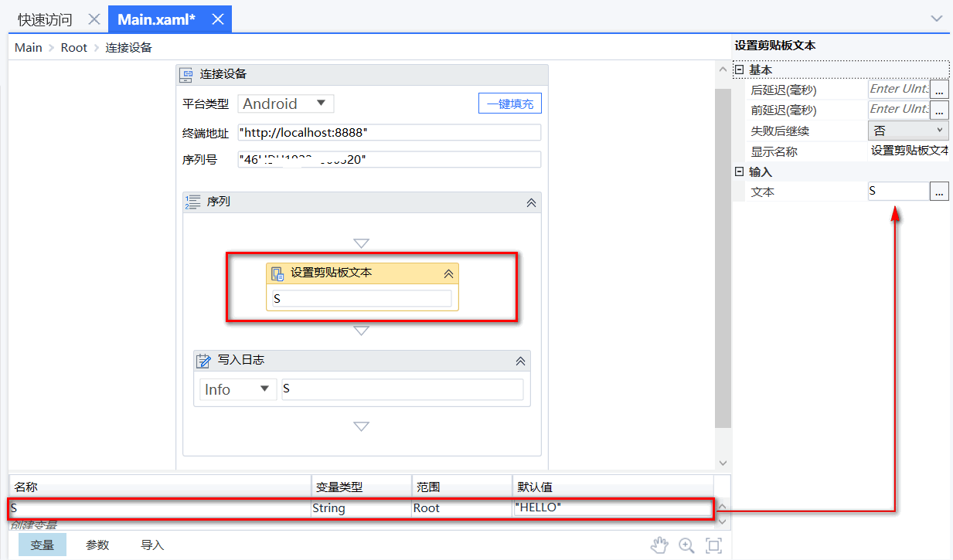
Task: Click the 序列号 input field
Action: 390,160
